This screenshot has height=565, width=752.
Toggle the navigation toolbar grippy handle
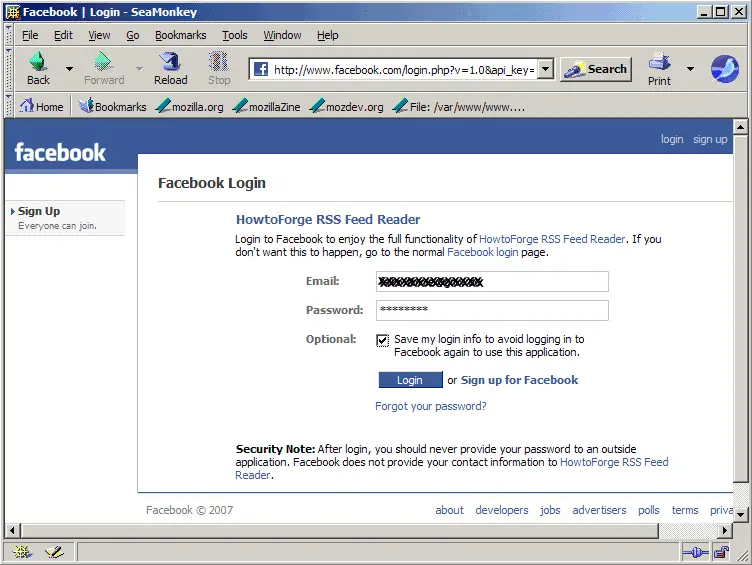tap(8, 69)
